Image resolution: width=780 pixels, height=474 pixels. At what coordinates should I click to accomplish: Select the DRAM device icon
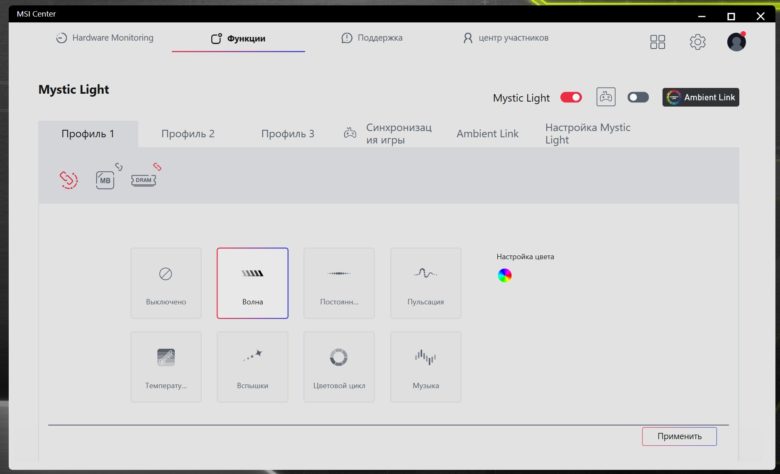(x=143, y=180)
